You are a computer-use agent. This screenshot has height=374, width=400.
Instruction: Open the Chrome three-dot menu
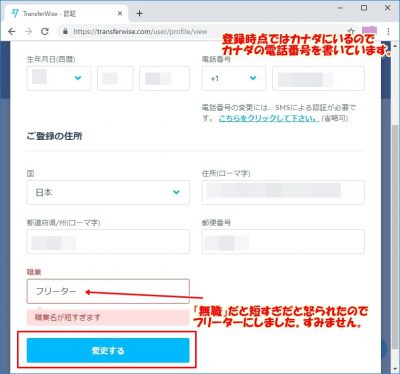388,31
